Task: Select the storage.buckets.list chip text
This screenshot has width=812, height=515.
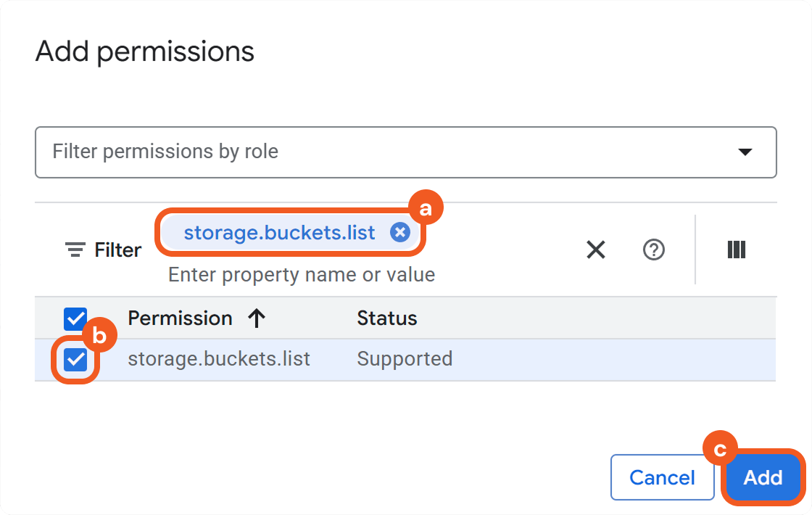Action: 279,232
